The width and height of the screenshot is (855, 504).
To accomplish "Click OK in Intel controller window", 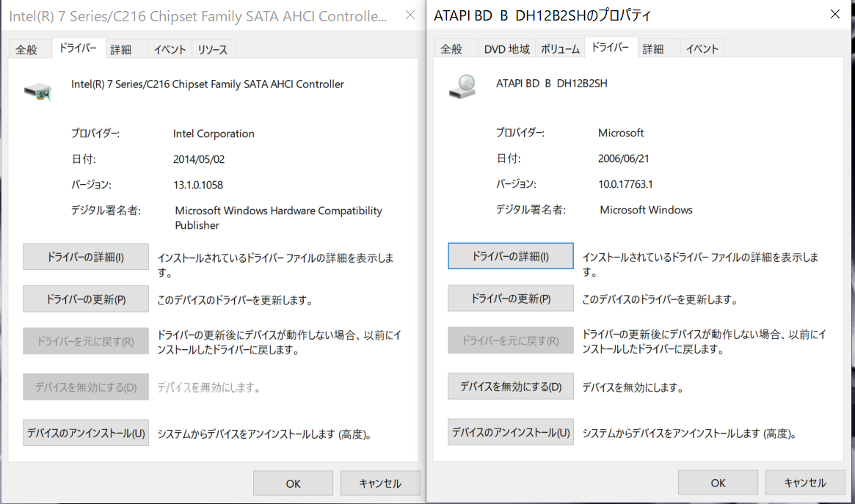I will point(294,483).
